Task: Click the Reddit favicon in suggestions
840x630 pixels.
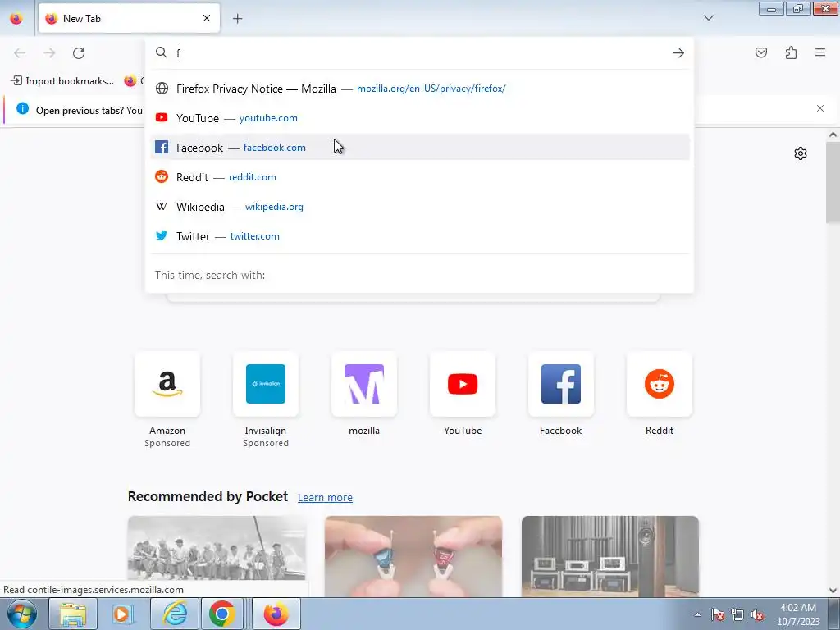Action: click(162, 176)
